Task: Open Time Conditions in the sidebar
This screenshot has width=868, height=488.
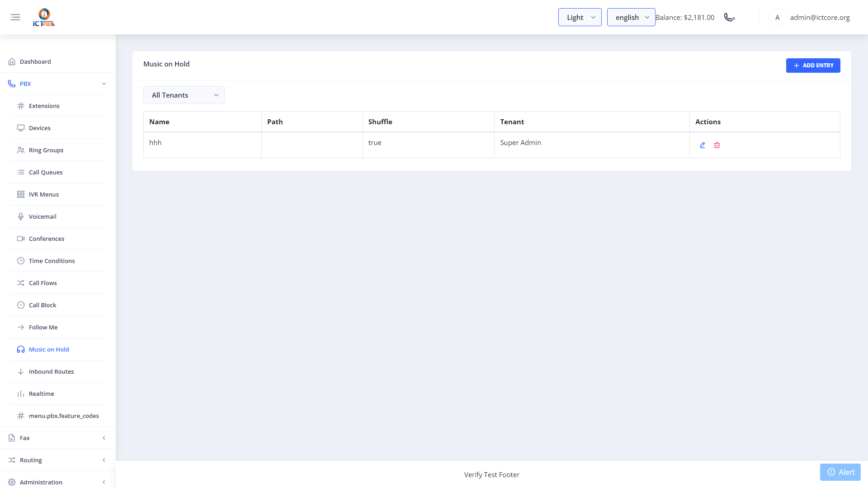Action: click(58, 261)
